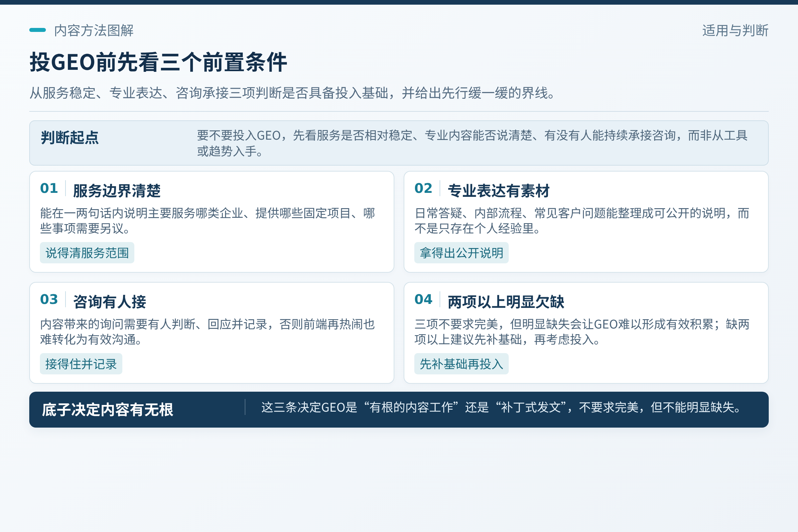The width and height of the screenshot is (798, 532).
Task: Click the card heading '专业表达有素材'
Action: [499, 191]
